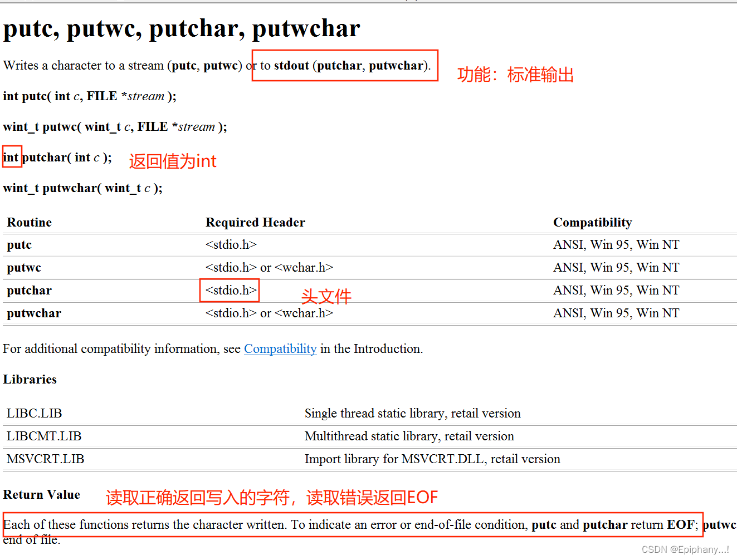The height and width of the screenshot is (560, 737).
Task: Click the Compatibility column header
Action: [x=593, y=223]
